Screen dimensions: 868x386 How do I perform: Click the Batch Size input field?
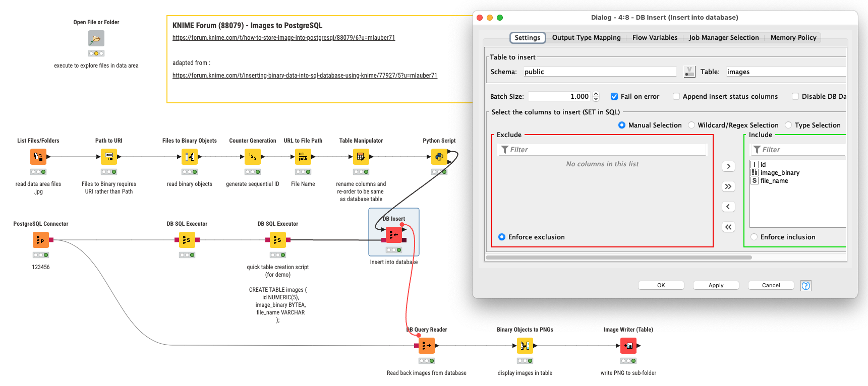(559, 96)
